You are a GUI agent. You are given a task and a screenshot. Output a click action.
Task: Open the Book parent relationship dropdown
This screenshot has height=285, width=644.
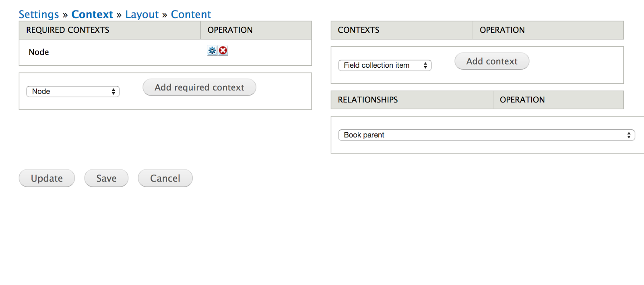tap(487, 135)
